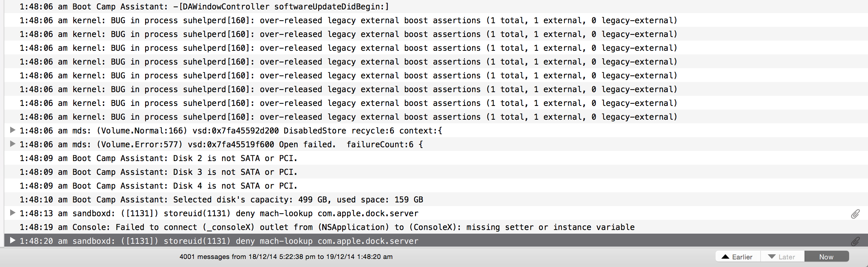Select the 'Disk 4 is not SATA' line
868x267 pixels.
(x=436, y=186)
